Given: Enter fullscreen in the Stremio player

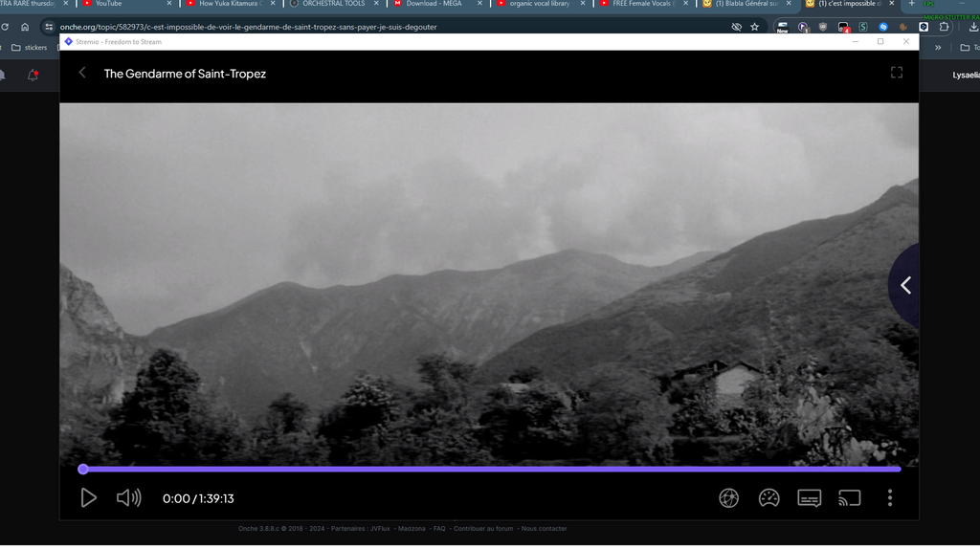Looking at the screenshot, I should coord(896,73).
